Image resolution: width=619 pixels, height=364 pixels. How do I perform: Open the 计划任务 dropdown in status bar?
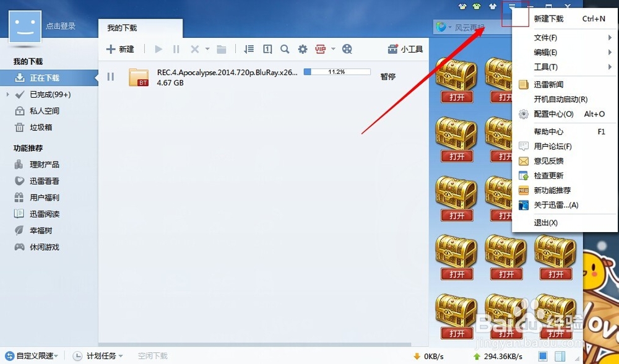[x=98, y=356]
